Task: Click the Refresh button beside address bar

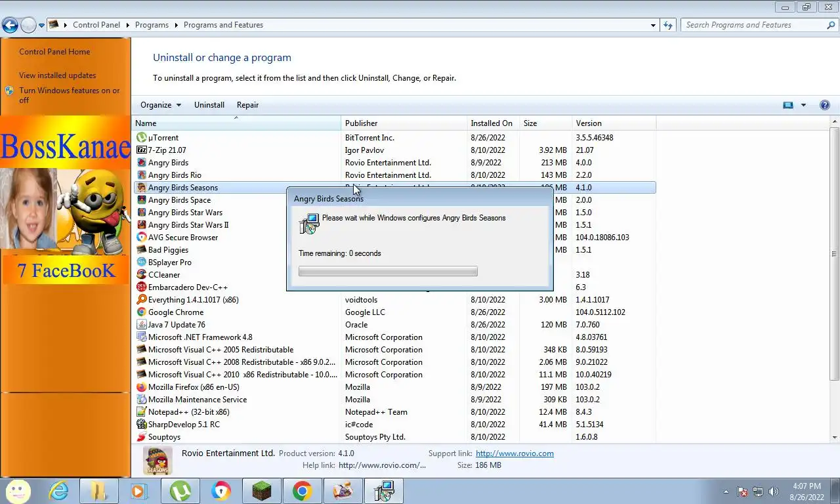Action: [668, 25]
